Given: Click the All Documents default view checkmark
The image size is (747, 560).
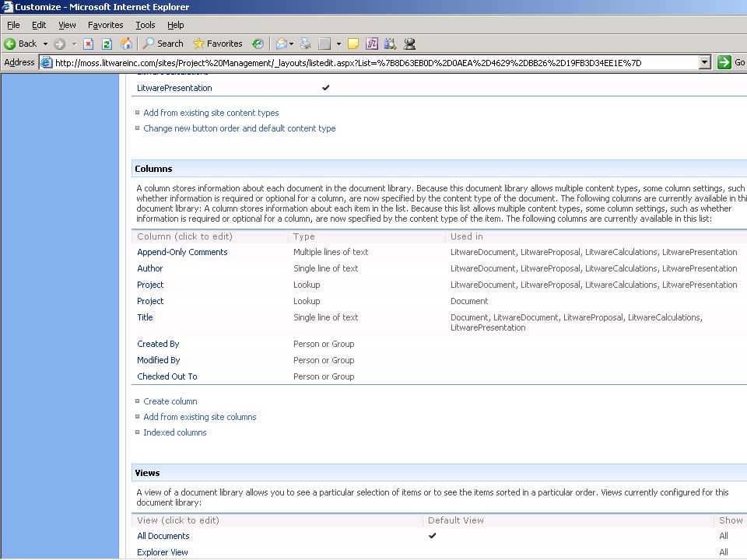Looking at the screenshot, I should click(432, 536).
